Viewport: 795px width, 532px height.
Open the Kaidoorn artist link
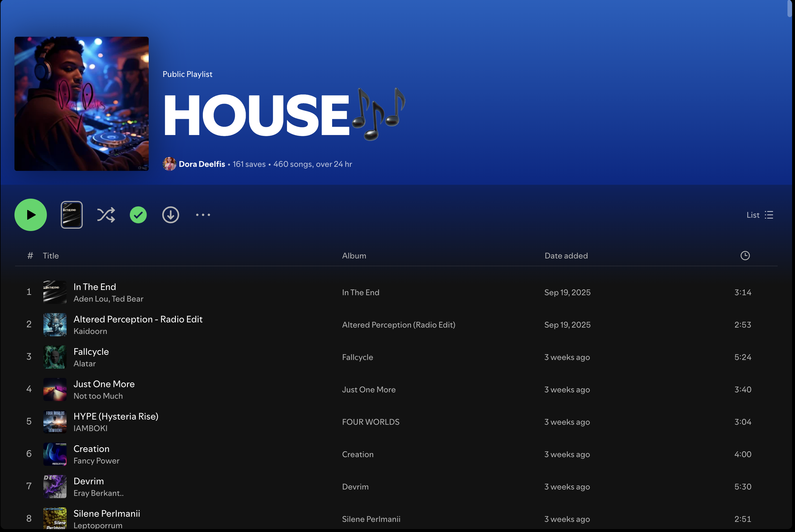tap(90, 331)
